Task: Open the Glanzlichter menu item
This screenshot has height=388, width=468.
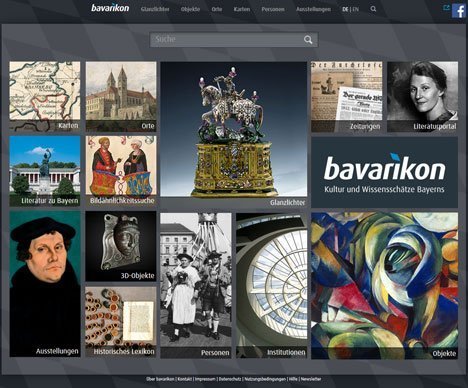Action: [x=155, y=9]
